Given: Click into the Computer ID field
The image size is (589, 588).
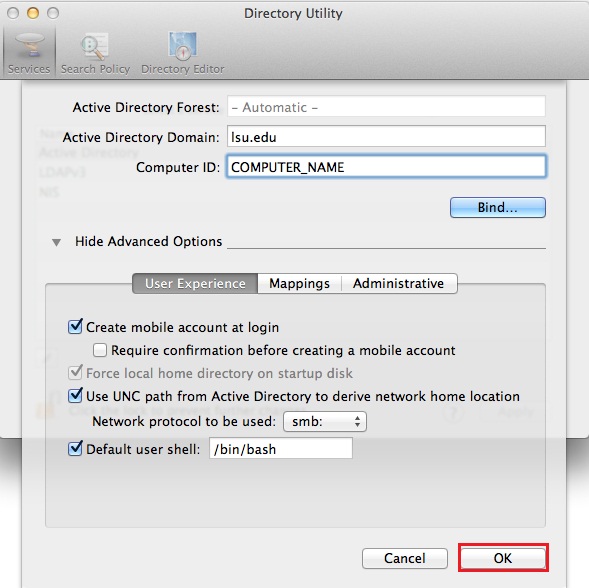Looking at the screenshot, I should point(386,166).
